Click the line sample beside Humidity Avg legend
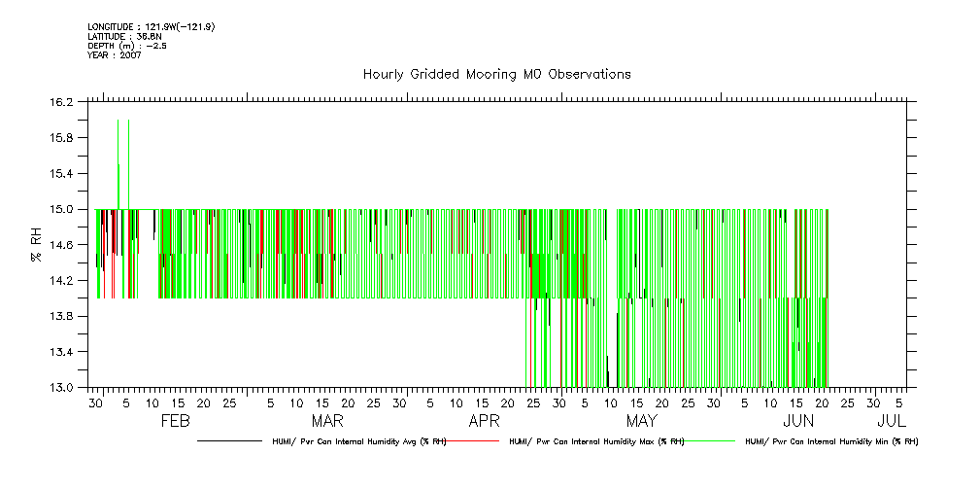 (x=227, y=441)
